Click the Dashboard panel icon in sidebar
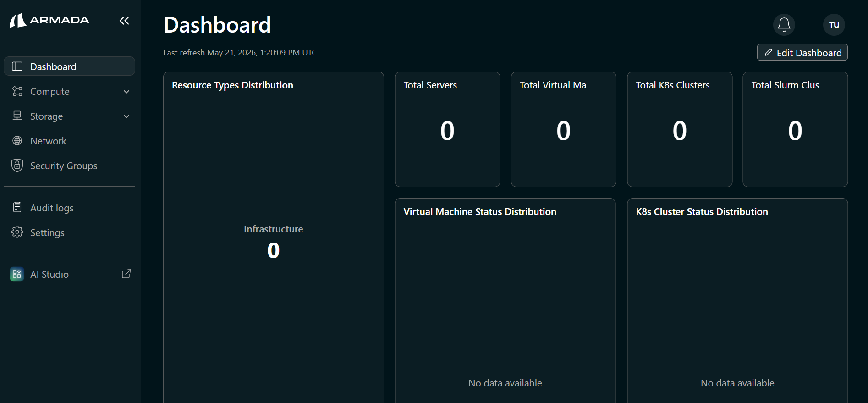The width and height of the screenshot is (868, 403). (17, 66)
